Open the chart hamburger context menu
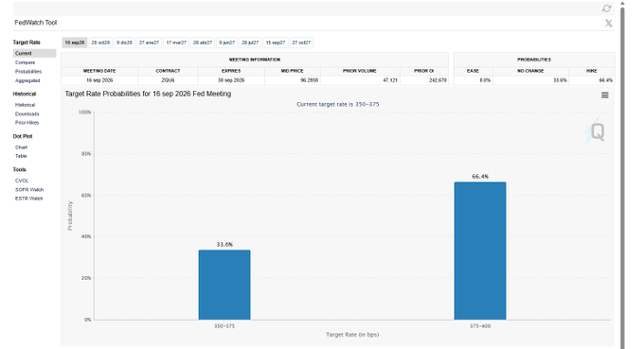Viewport: 644px width, 349px height. tap(604, 96)
